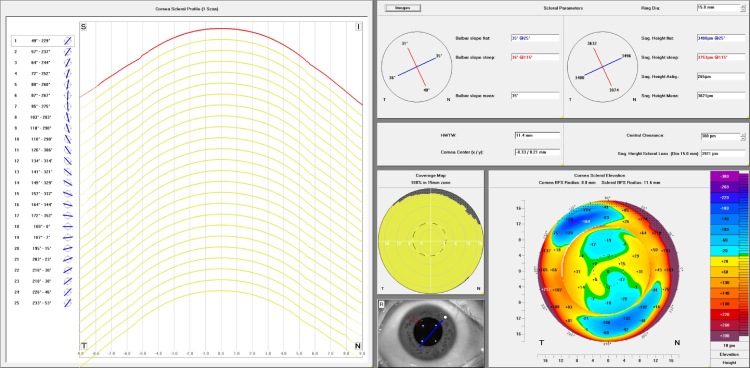This screenshot has height=368, width=750.
Task: Click the Height button under the color scale
Action: pos(729,363)
